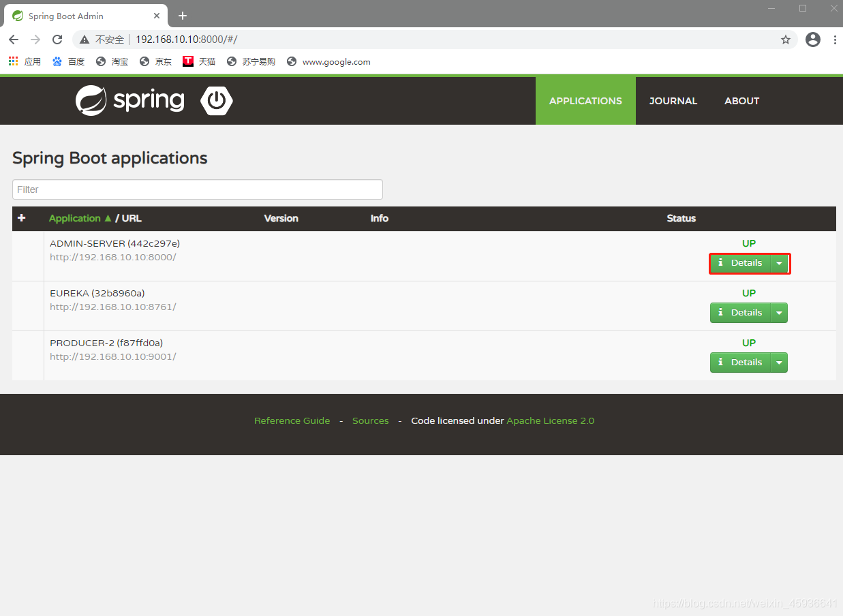Maximize the Chrome window
843x616 pixels.
tap(803, 8)
